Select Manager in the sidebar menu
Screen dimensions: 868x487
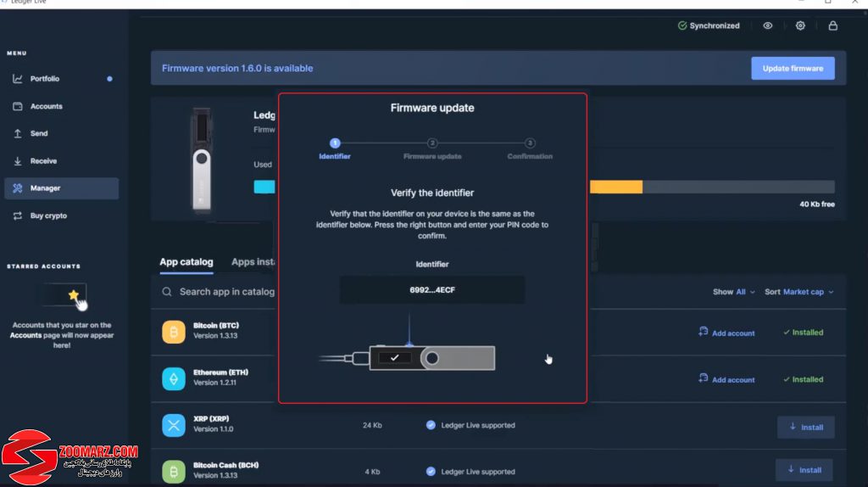[61, 188]
